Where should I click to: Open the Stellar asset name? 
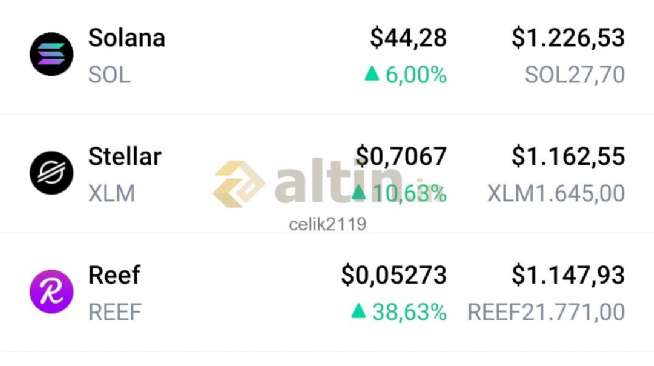[x=125, y=157]
